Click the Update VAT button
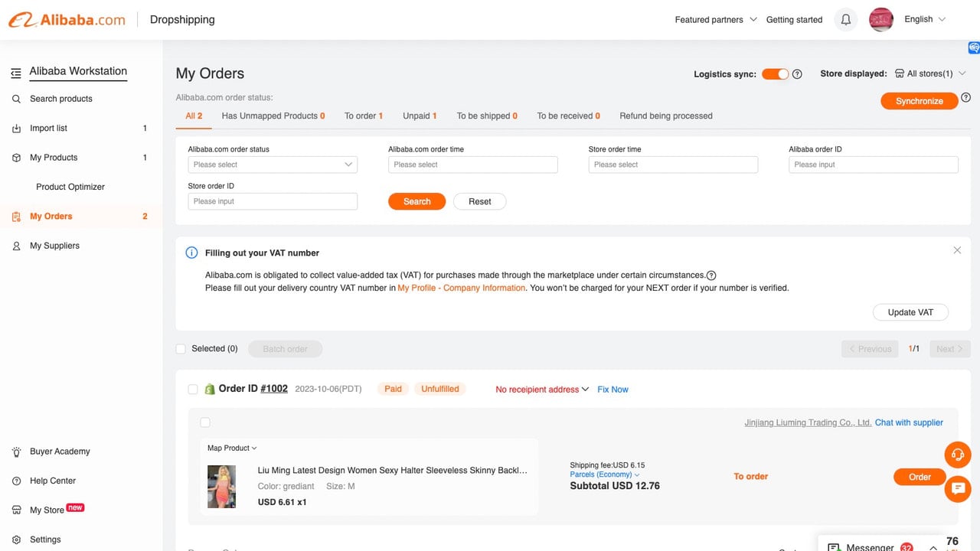The width and height of the screenshot is (980, 551). point(910,312)
